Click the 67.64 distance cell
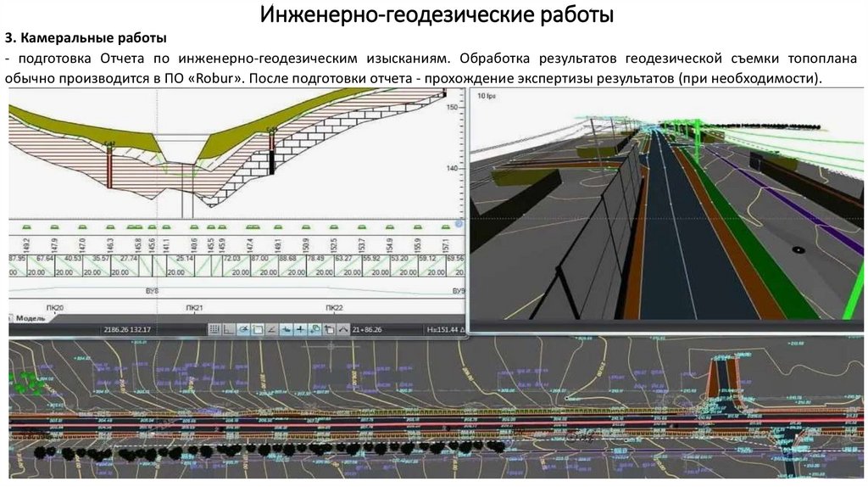Screen dimensions: 868x487 click(46, 258)
